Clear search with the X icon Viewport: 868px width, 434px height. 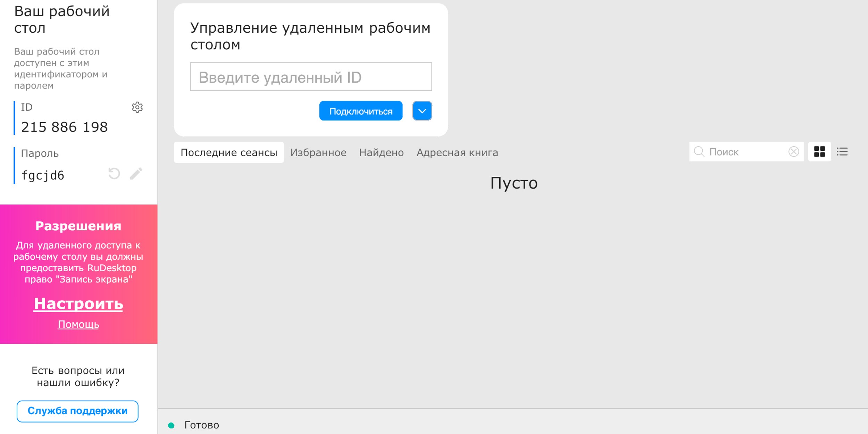tap(794, 152)
